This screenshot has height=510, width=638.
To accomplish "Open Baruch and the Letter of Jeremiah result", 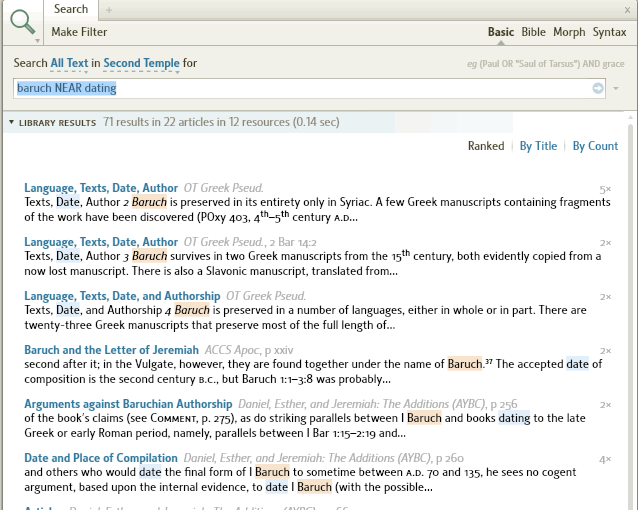I will (x=111, y=350).
